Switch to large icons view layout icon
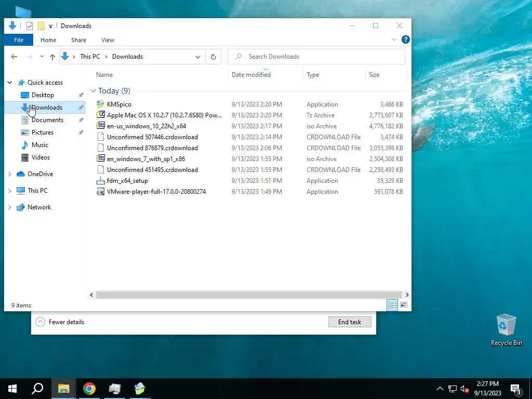This screenshot has width=532, height=399. [x=403, y=305]
